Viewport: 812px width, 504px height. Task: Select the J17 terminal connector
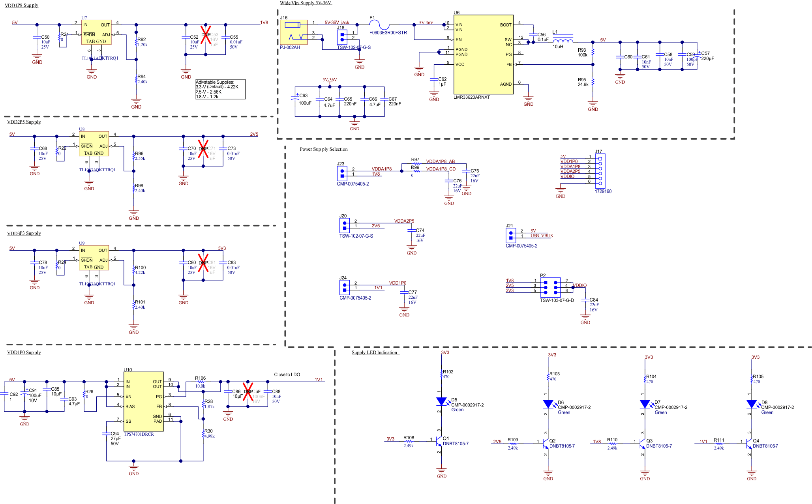tap(600, 172)
